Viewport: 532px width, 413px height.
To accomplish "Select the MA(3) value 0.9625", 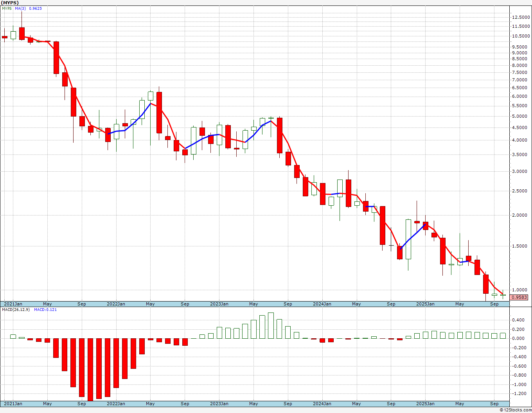I will click(x=36, y=8).
